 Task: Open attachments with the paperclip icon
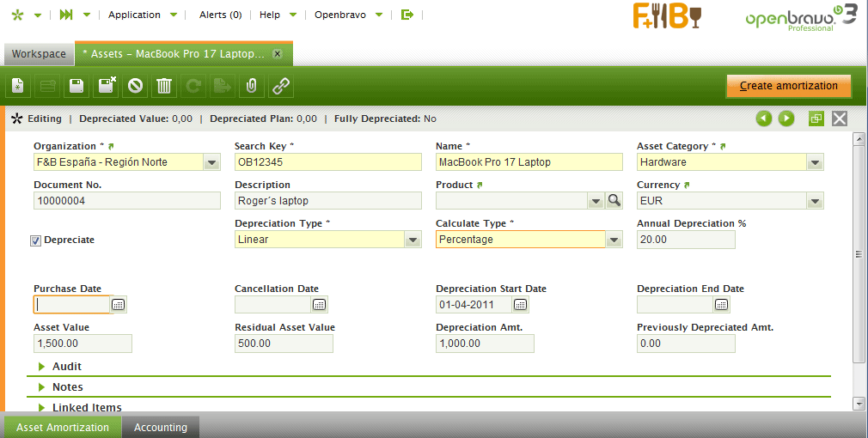coord(252,86)
